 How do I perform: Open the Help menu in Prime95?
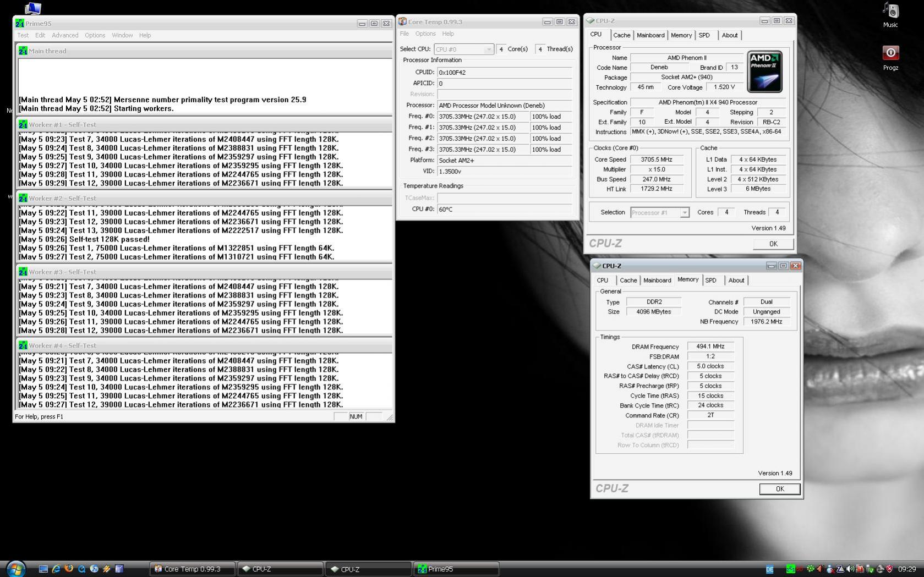(145, 35)
